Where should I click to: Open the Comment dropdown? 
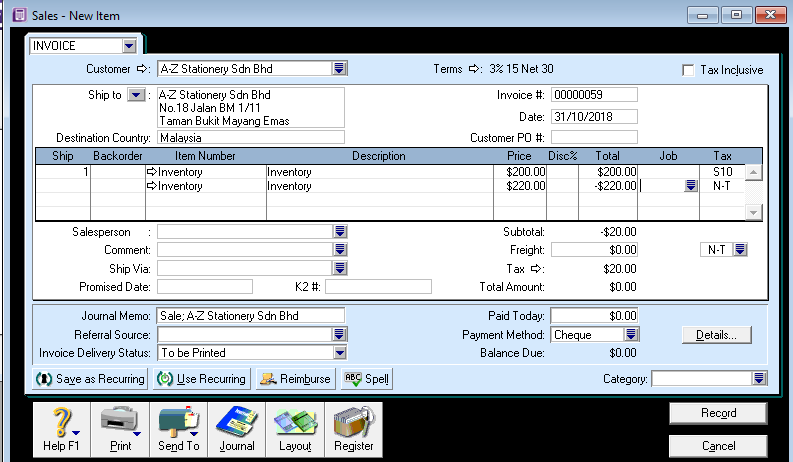coord(340,249)
